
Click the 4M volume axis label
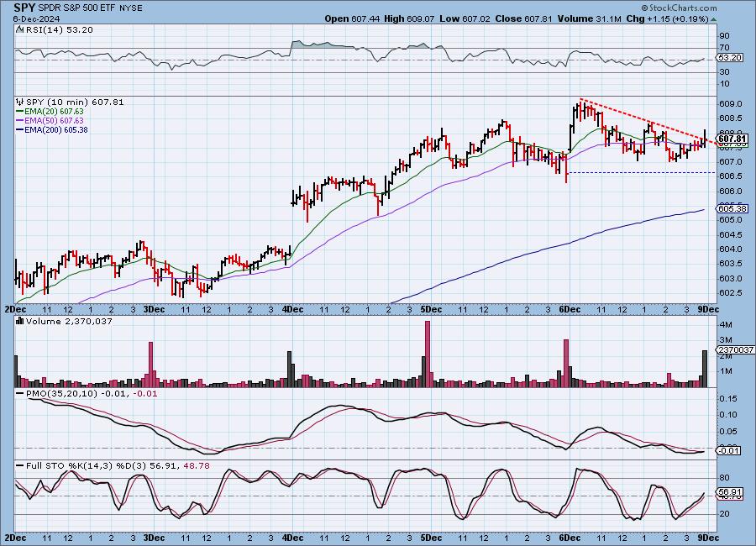(x=726, y=325)
